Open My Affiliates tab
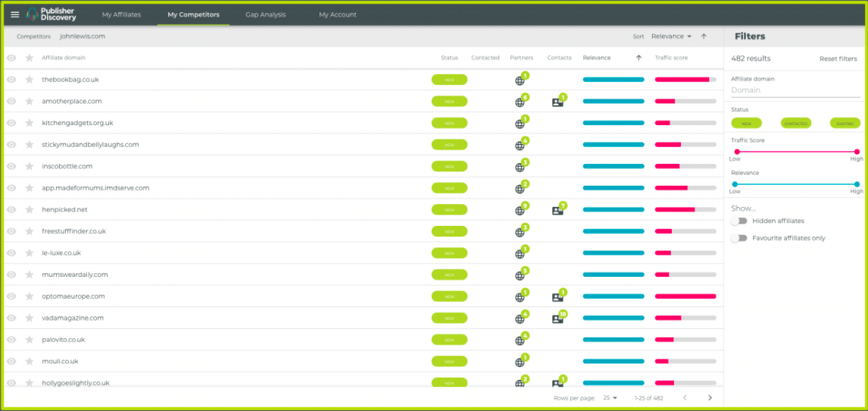The width and height of the screenshot is (868, 411). coord(122,14)
